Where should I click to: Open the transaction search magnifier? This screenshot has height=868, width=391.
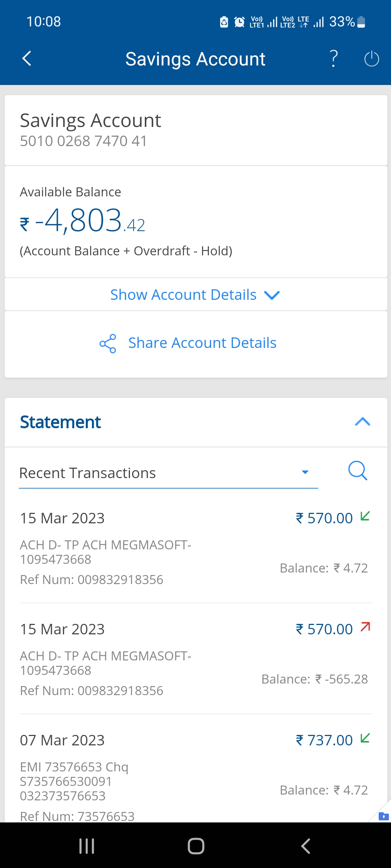tap(358, 471)
